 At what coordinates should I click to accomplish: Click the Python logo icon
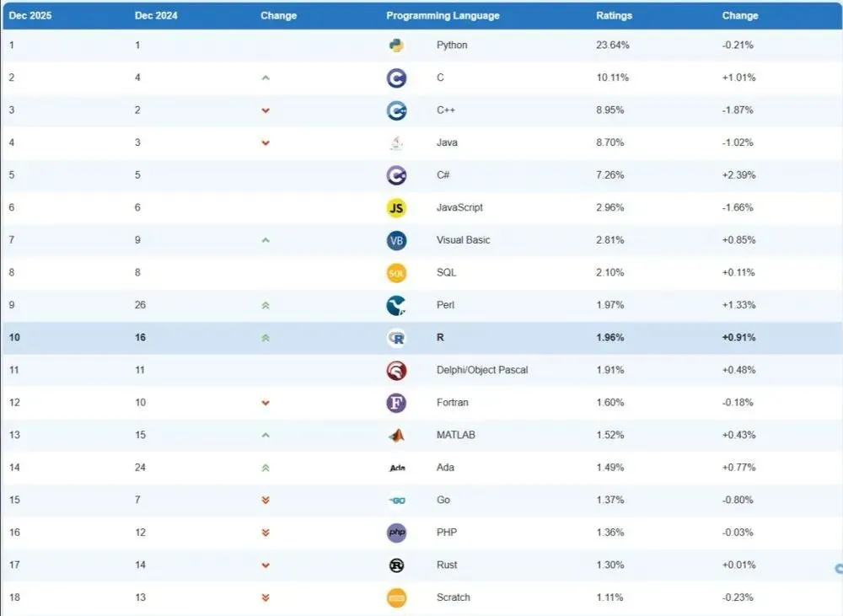click(x=396, y=46)
